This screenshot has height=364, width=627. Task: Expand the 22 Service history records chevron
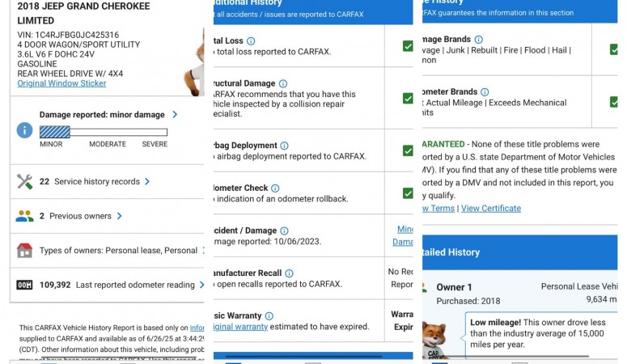(x=147, y=182)
